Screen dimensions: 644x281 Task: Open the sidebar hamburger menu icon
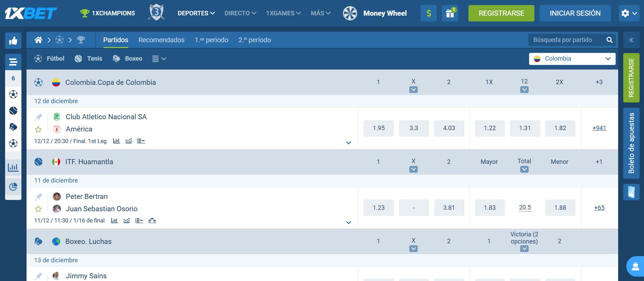tap(13, 62)
